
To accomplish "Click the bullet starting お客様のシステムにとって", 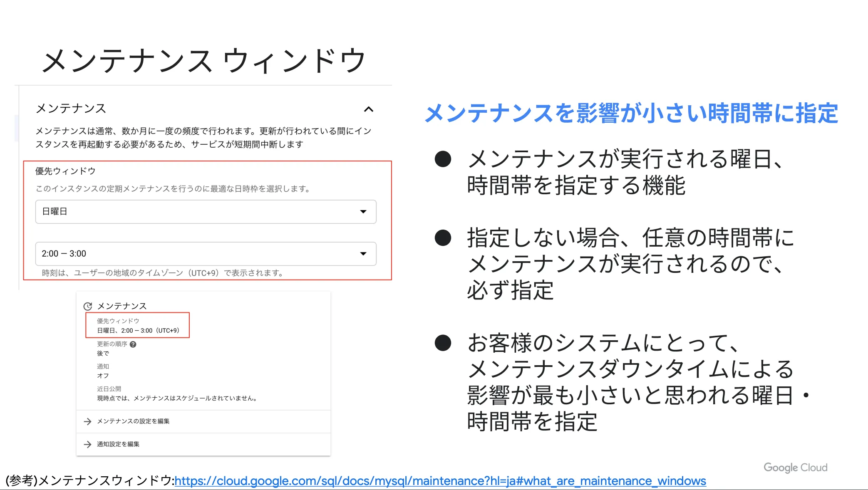I will point(638,382).
